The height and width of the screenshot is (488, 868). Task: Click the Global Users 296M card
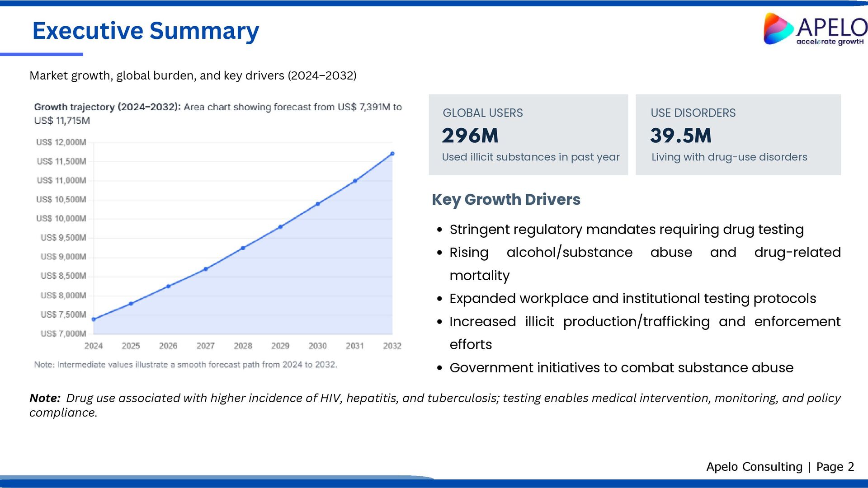pos(528,135)
